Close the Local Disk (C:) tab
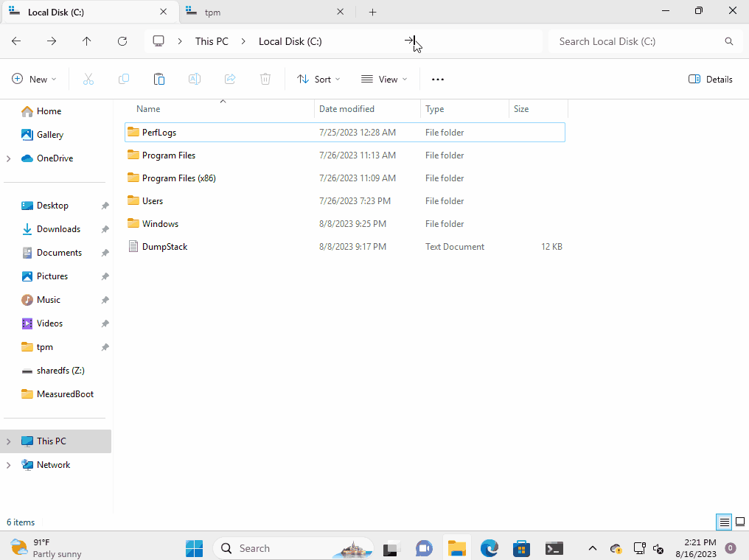749x560 pixels. 164,12
